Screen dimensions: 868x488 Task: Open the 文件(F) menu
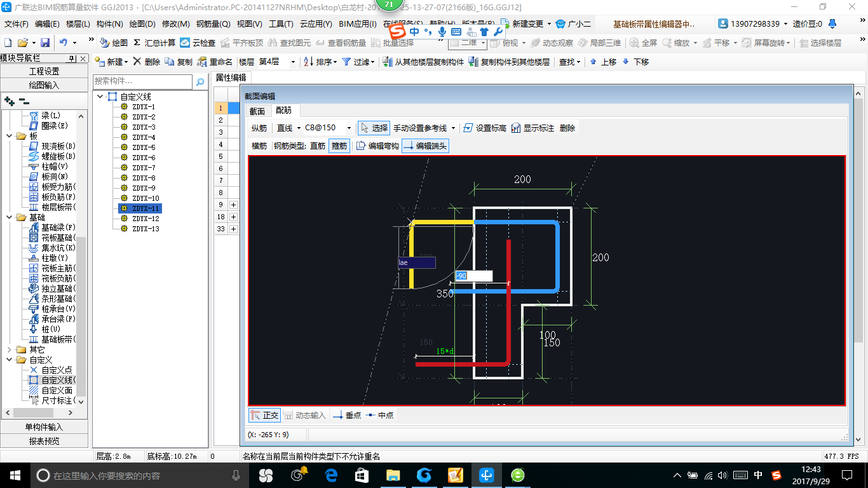(17, 24)
